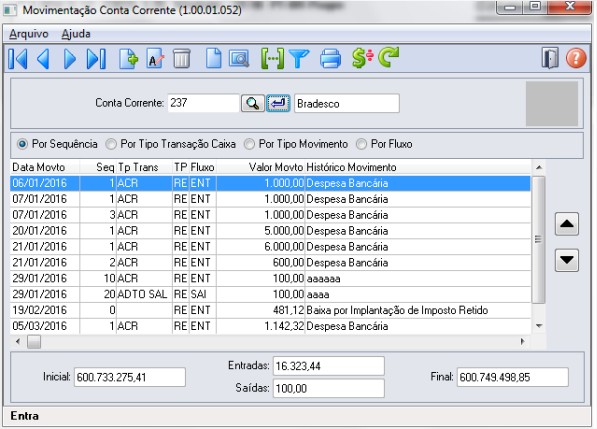Click the blank document toolbar icon
The height and width of the screenshot is (429, 597).
click(x=213, y=59)
